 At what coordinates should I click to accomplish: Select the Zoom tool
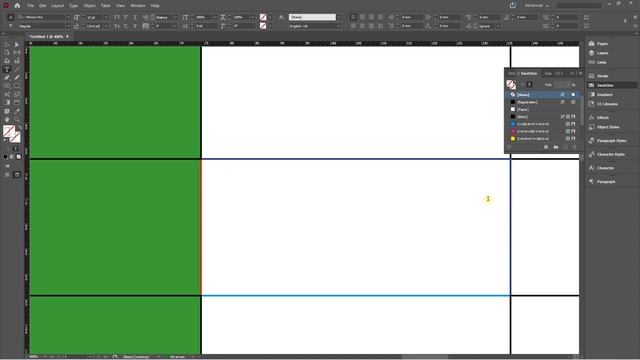tap(17, 120)
